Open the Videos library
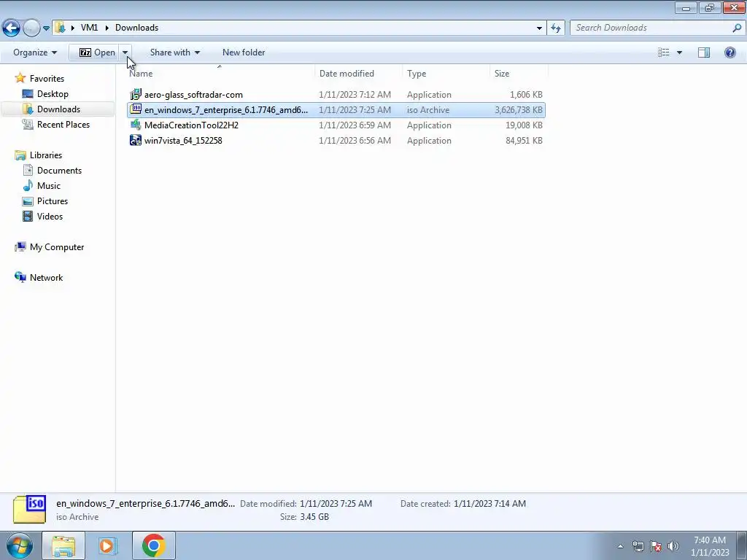The width and height of the screenshot is (747, 560). [50, 216]
